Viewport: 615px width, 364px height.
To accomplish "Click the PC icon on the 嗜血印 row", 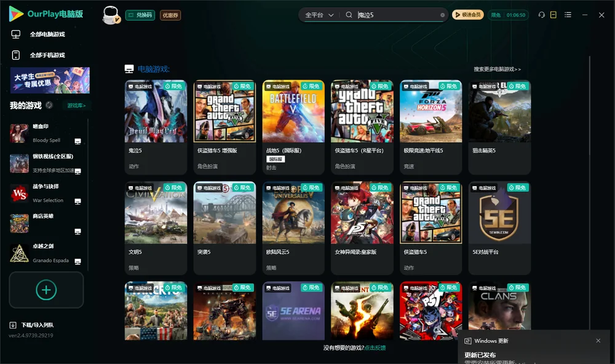I will 77,141.
